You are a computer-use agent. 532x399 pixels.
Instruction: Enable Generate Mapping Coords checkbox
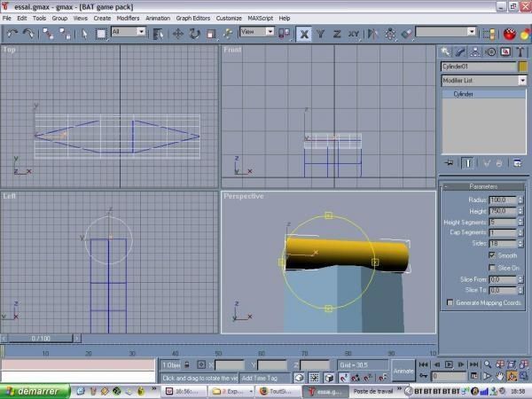pyautogui.click(x=450, y=302)
